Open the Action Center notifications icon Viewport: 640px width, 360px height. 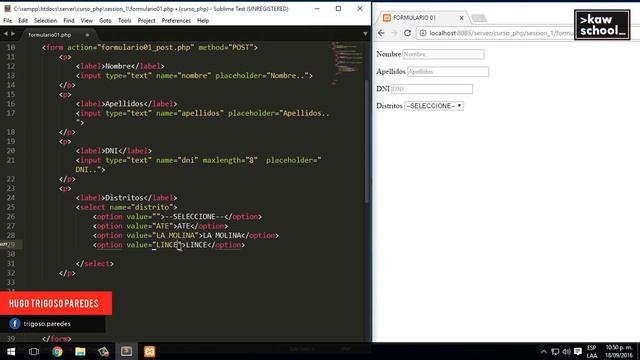578,351
